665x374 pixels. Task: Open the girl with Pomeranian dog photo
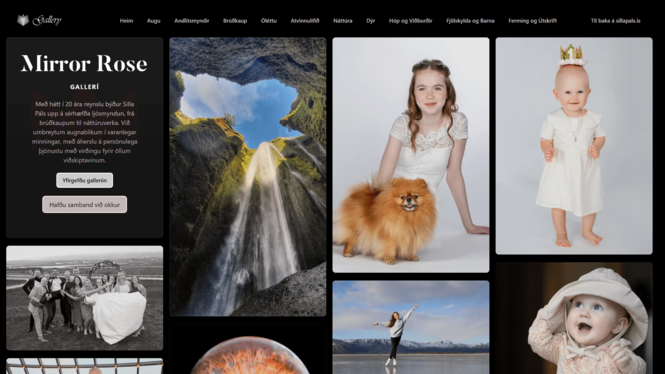tap(411, 155)
